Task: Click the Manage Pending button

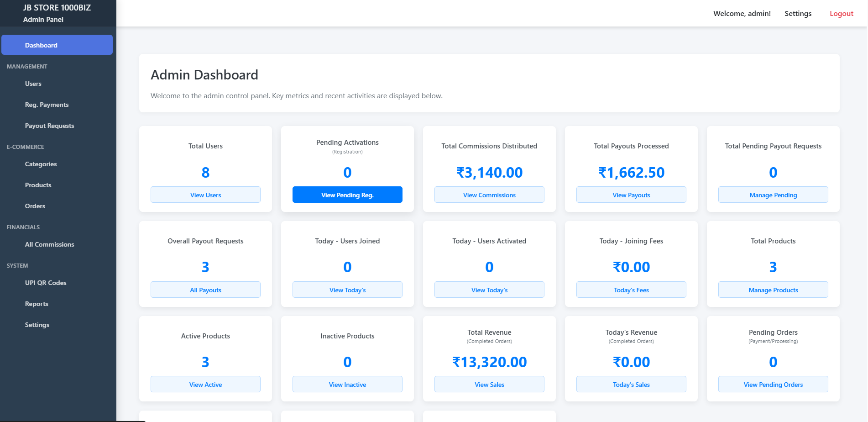Action: click(773, 195)
